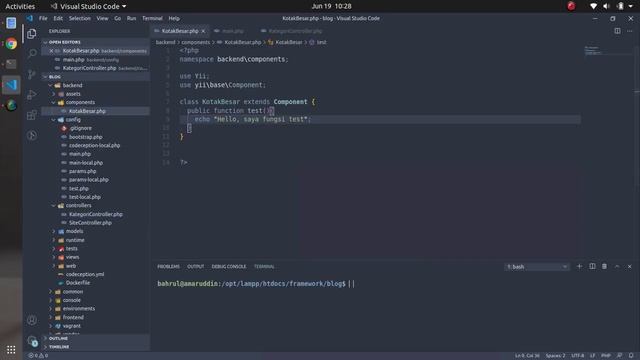
Task: Open the editor More Actions ellipsis
Action: [x=630, y=31]
